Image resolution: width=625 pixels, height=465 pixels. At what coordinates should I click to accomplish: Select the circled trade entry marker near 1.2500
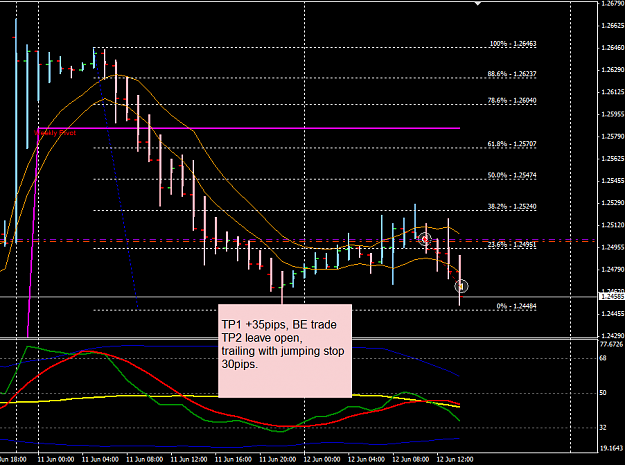click(x=425, y=239)
